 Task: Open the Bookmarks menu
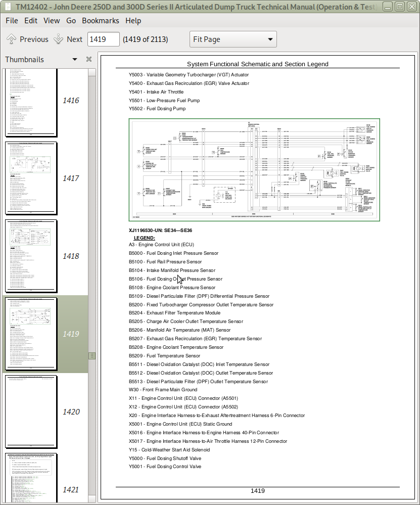pyautogui.click(x=101, y=21)
